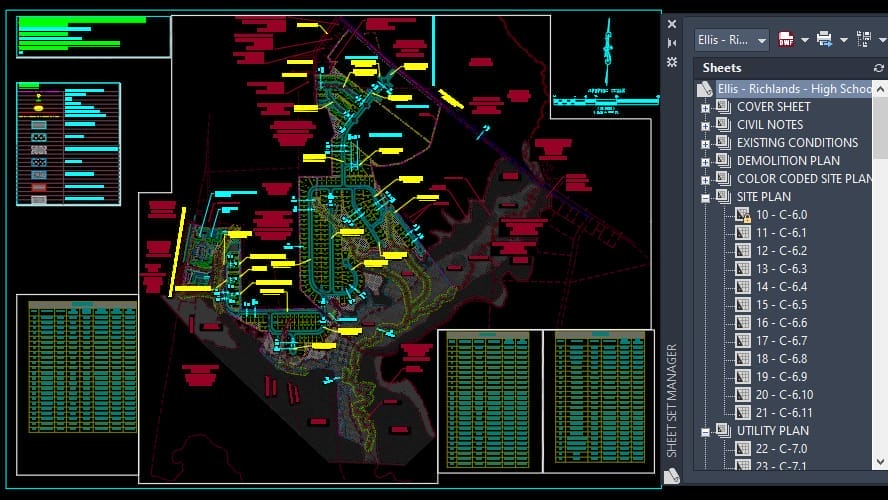Expand the CIVIL NOTES subset
The image size is (888, 500).
[706, 126]
